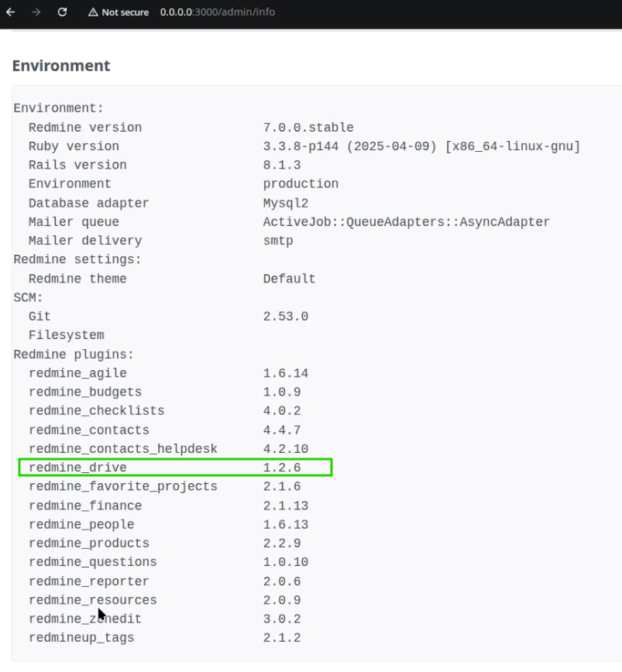The image size is (622, 672).
Task: Click the browser back arrow
Action: pyautogui.click(x=11, y=12)
